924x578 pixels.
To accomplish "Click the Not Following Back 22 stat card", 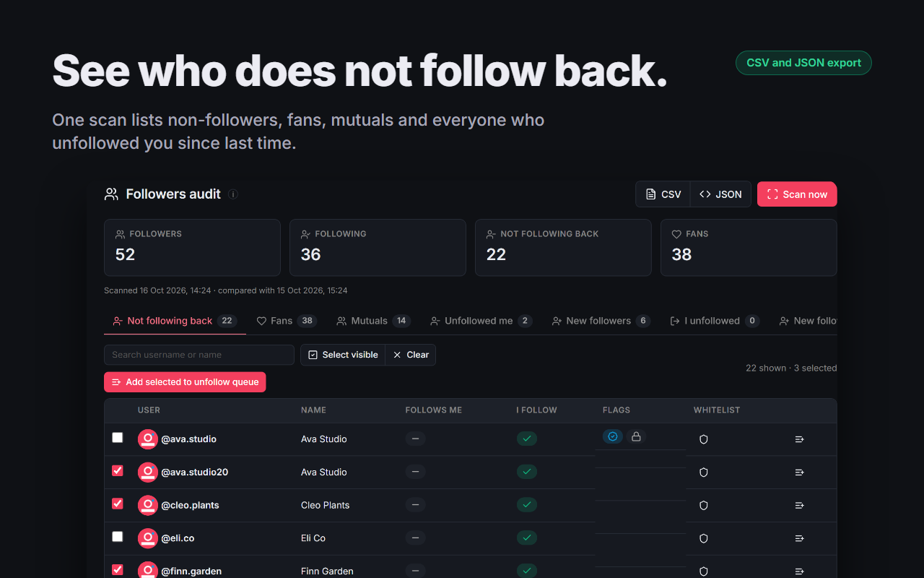I will click(563, 248).
